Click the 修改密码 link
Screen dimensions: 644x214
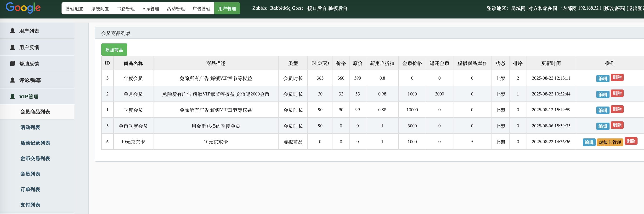click(x=614, y=8)
